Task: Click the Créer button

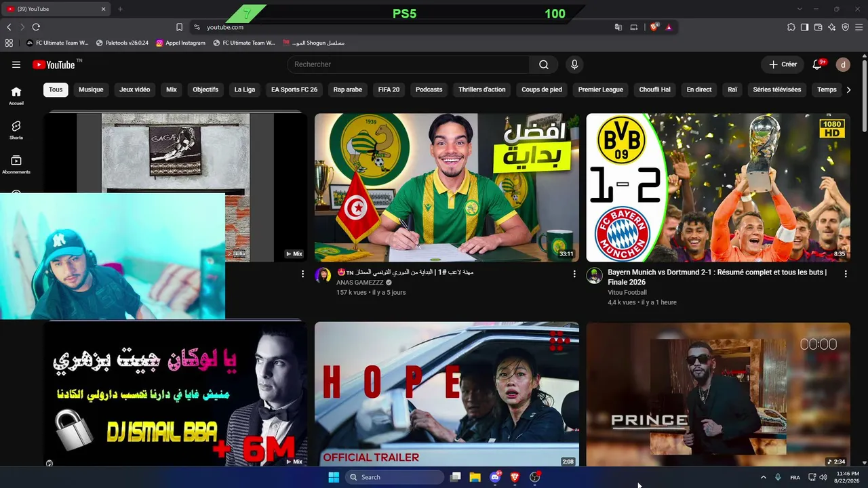Action: point(783,64)
